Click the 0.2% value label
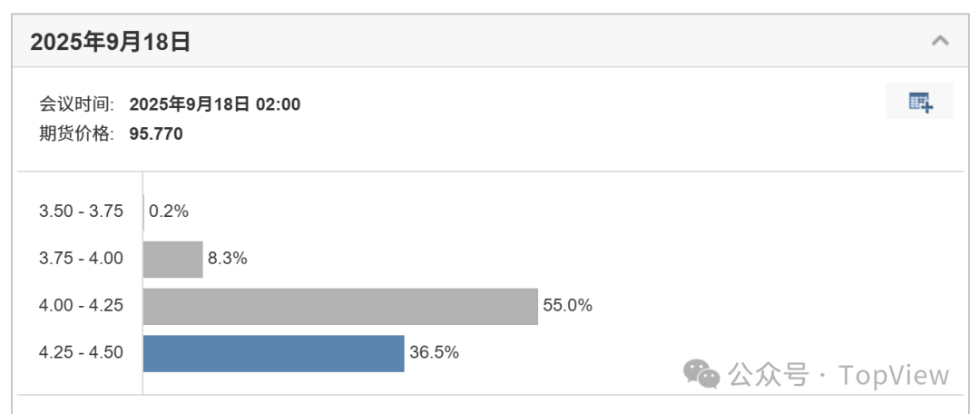This screenshot has width=980, height=414. coord(169,212)
